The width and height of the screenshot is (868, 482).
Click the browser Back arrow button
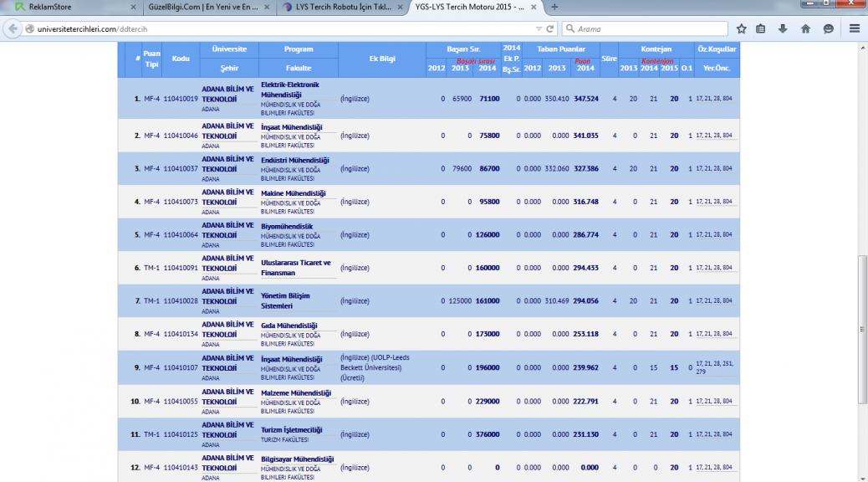pyautogui.click(x=13, y=28)
